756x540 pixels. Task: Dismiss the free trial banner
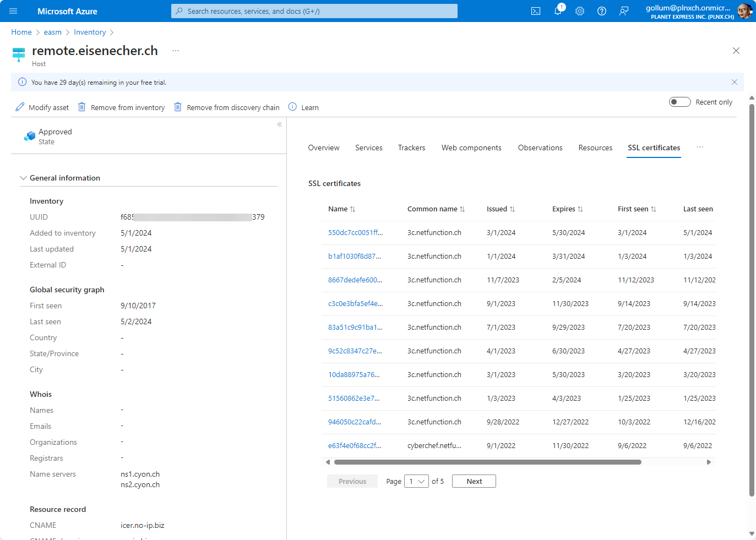click(734, 82)
